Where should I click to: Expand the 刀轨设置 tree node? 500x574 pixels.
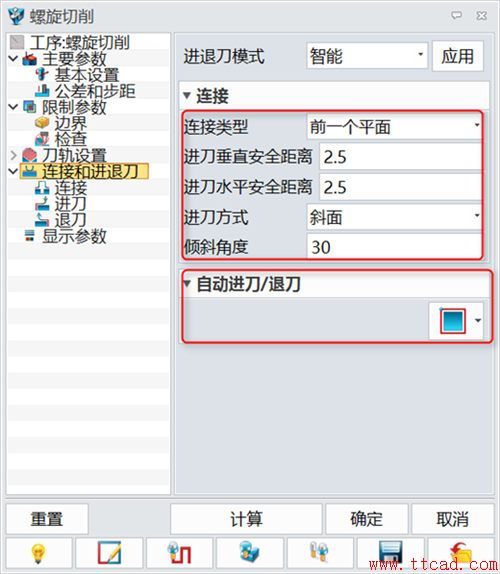pyautogui.click(x=13, y=155)
